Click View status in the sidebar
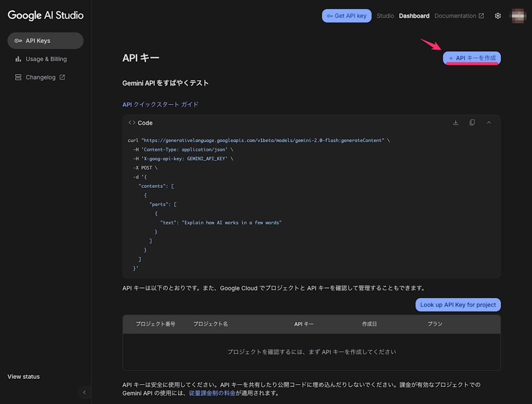532x404 pixels. [23, 377]
